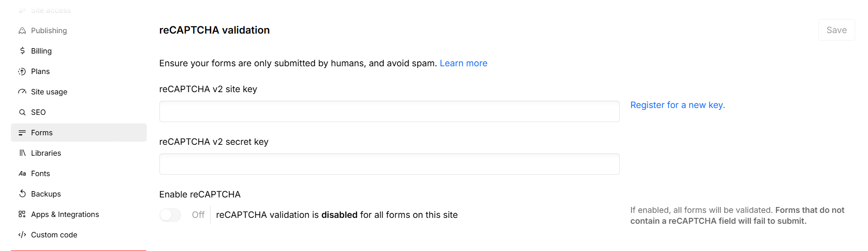Focus the reCAPTCHA v2 site key field
868x251 pixels.
pyautogui.click(x=389, y=111)
